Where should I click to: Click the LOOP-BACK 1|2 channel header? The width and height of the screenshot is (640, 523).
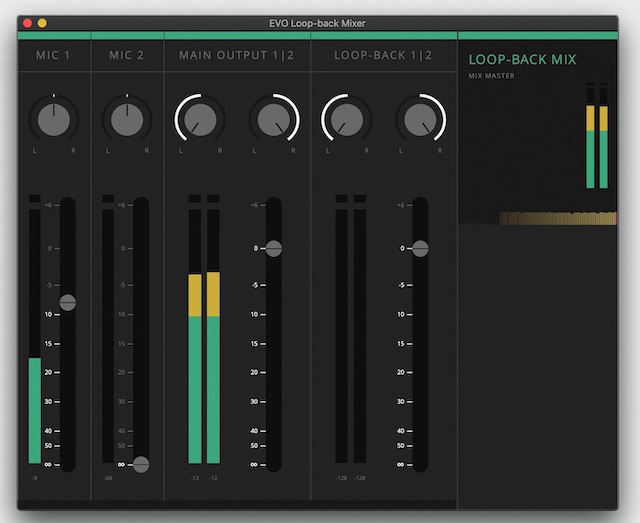[383, 55]
